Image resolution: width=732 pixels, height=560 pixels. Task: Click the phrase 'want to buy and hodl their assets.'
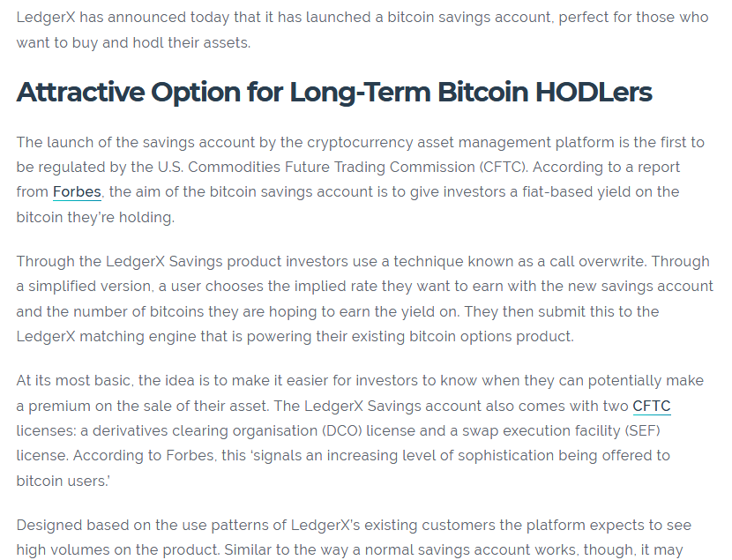(x=133, y=43)
